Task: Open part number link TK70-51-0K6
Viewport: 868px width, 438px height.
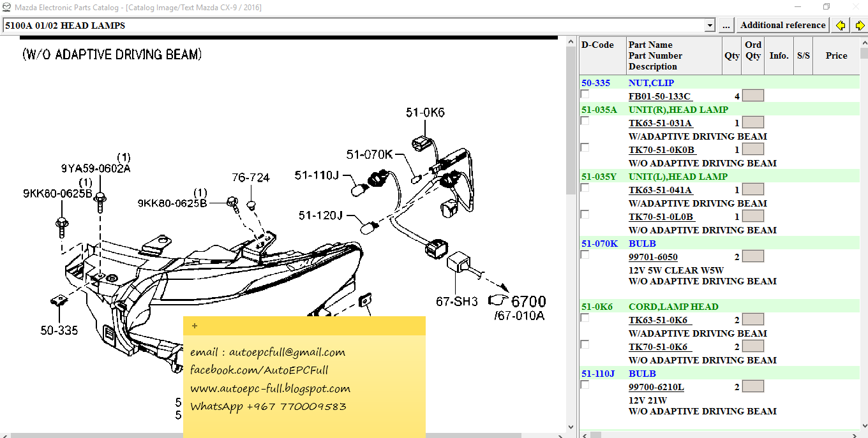Action: [x=661, y=347]
